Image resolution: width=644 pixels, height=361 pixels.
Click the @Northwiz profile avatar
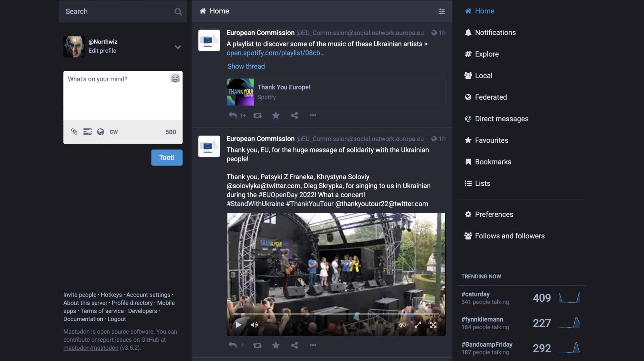(74, 47)
